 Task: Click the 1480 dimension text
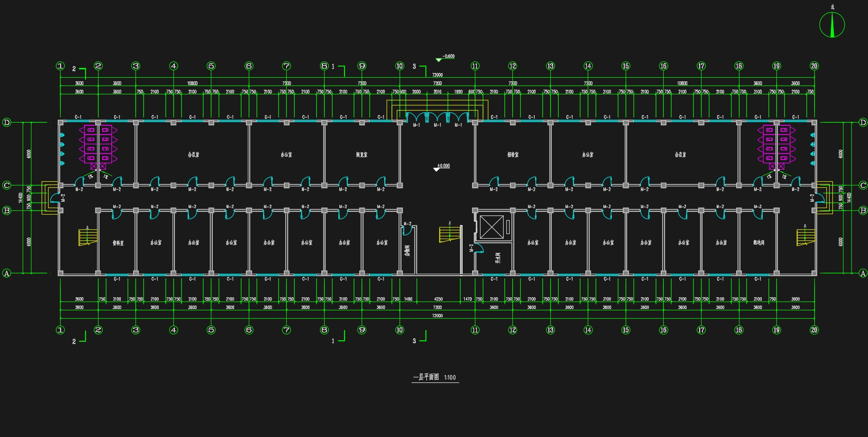pyautogui.click(x=408, y=299)
